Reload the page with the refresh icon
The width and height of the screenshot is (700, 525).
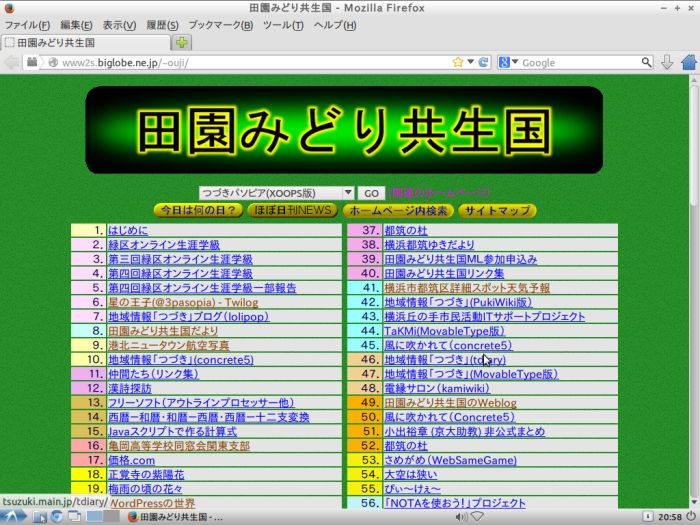pyautogui.click(x=484, y=62)
